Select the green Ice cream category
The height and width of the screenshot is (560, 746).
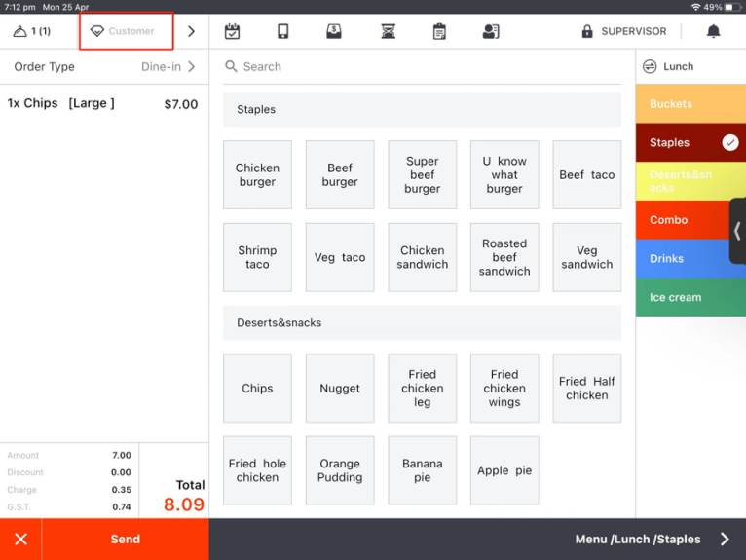(x=690, y=297)
